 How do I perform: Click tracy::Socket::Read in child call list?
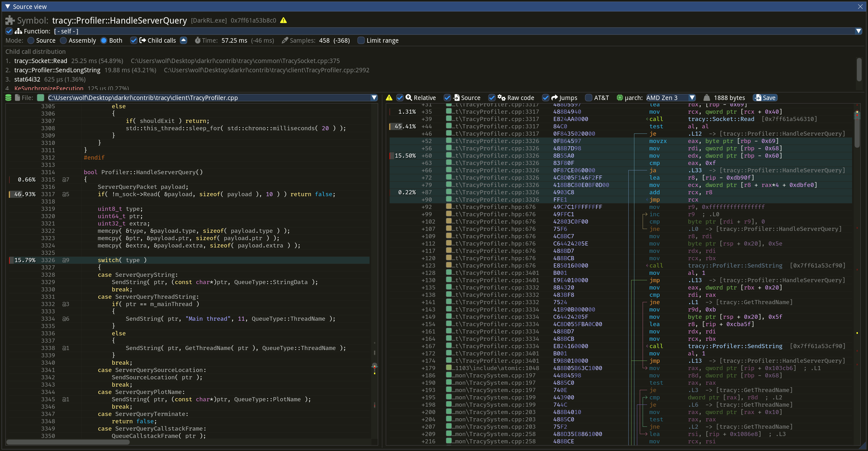(x=40, y=61)
